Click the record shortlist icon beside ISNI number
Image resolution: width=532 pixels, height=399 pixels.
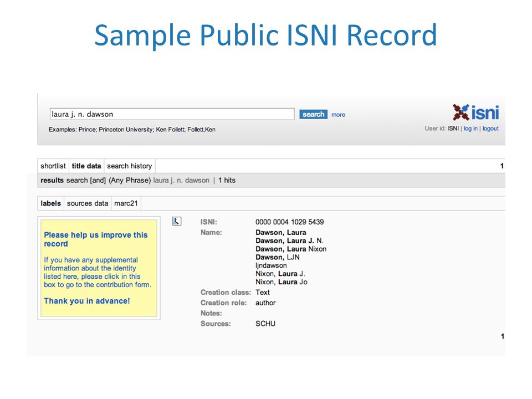[x=177, y=221]
